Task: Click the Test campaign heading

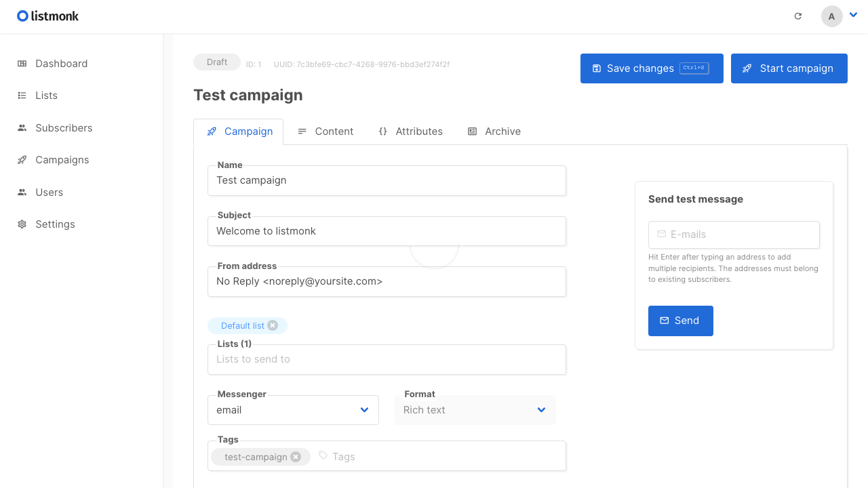Action: [x=248, y=95]
